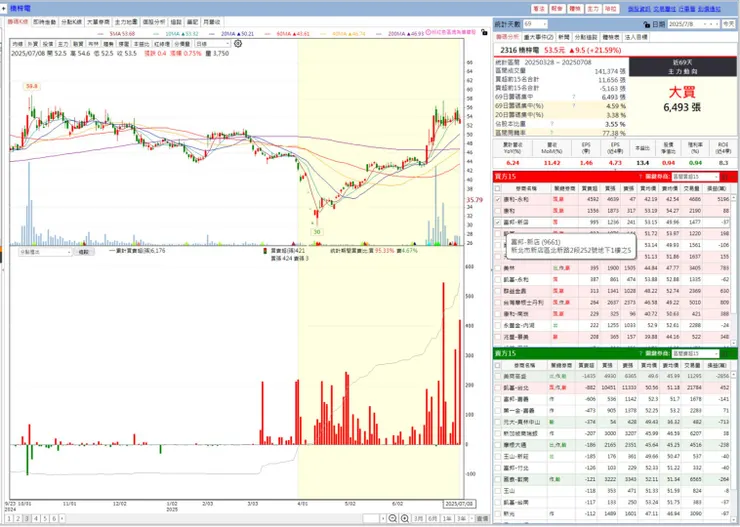Image resolution: width=740 pixels, height=527 pixels.
Task: Switch to the 主力地圖 tab
Action: pos(126,22)
